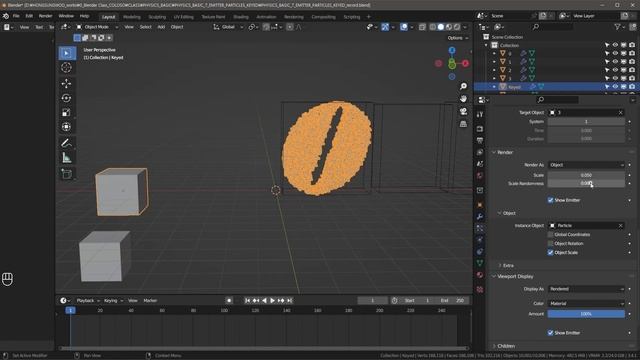Open the Particles properties tab

coord(480,228)
